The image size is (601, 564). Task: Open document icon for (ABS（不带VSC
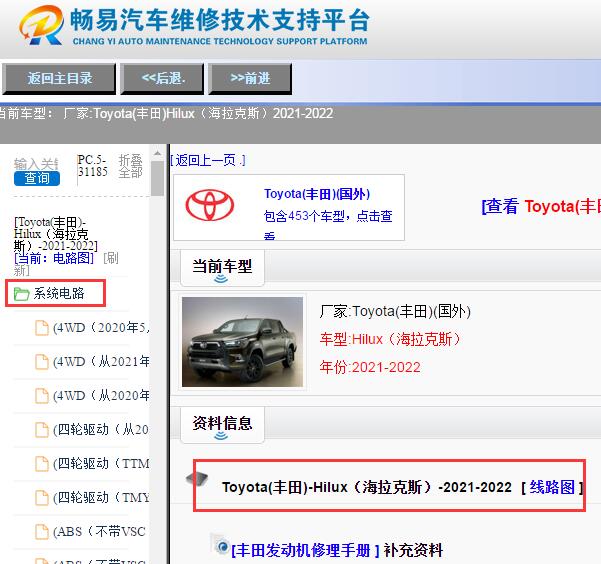click(x=42, y=532)
